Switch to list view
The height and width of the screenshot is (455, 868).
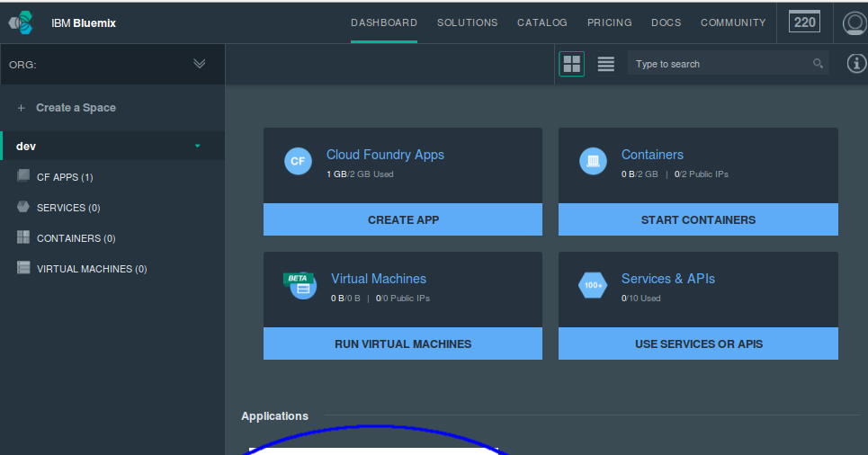[x=605, y=64]
